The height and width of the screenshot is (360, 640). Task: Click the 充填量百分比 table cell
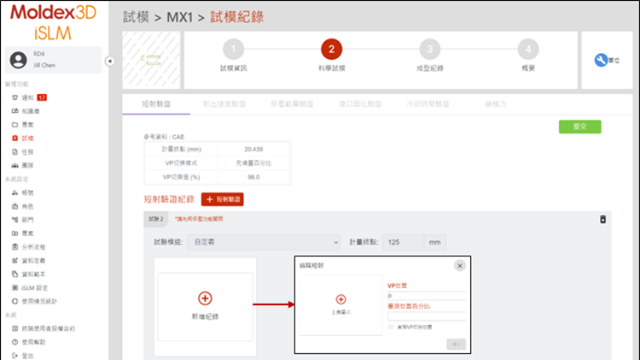[253, 163]
